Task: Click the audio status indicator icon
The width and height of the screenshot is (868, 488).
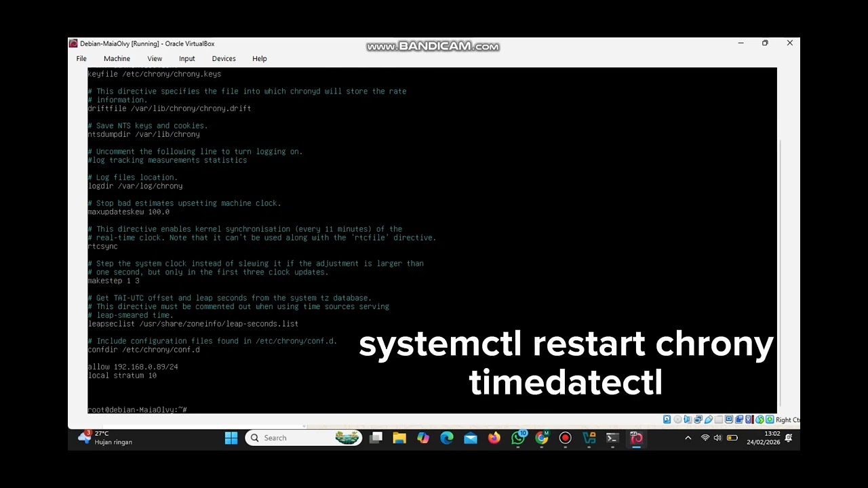Action: [688, 420]
